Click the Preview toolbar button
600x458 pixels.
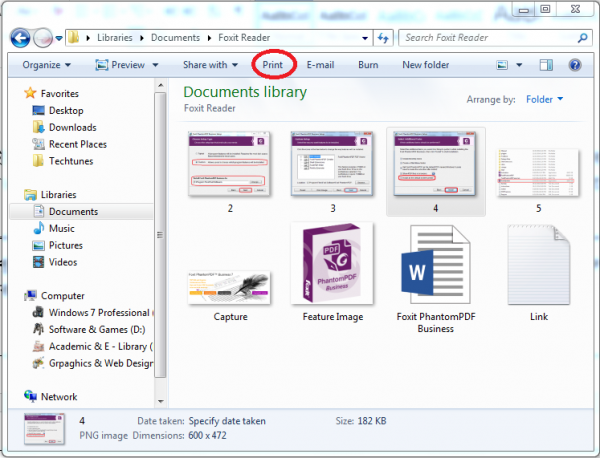120,65
